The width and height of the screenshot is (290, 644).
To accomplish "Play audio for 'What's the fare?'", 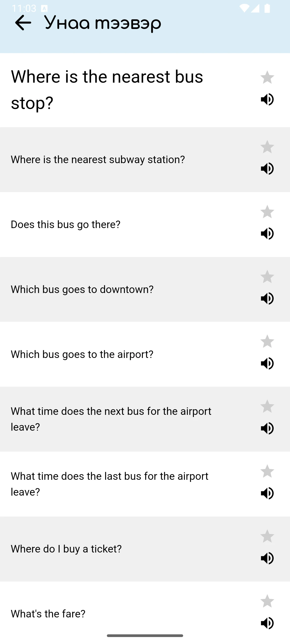I will point(267,623).
